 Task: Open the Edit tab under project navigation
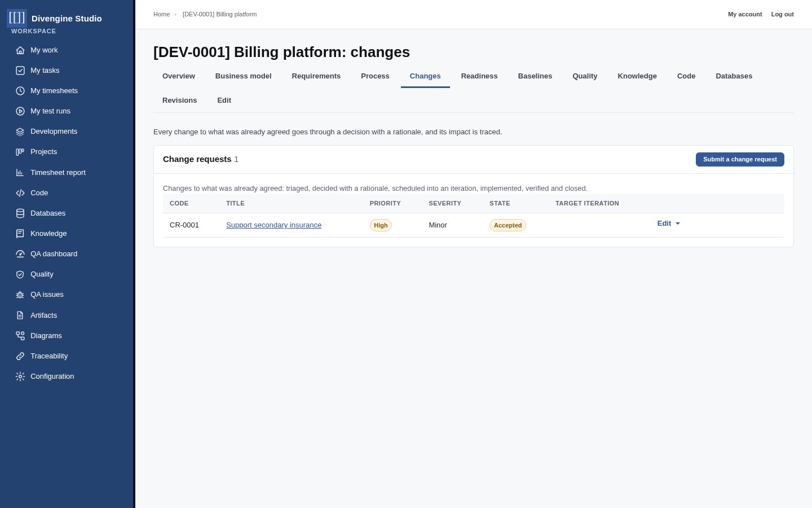(224, 100)
